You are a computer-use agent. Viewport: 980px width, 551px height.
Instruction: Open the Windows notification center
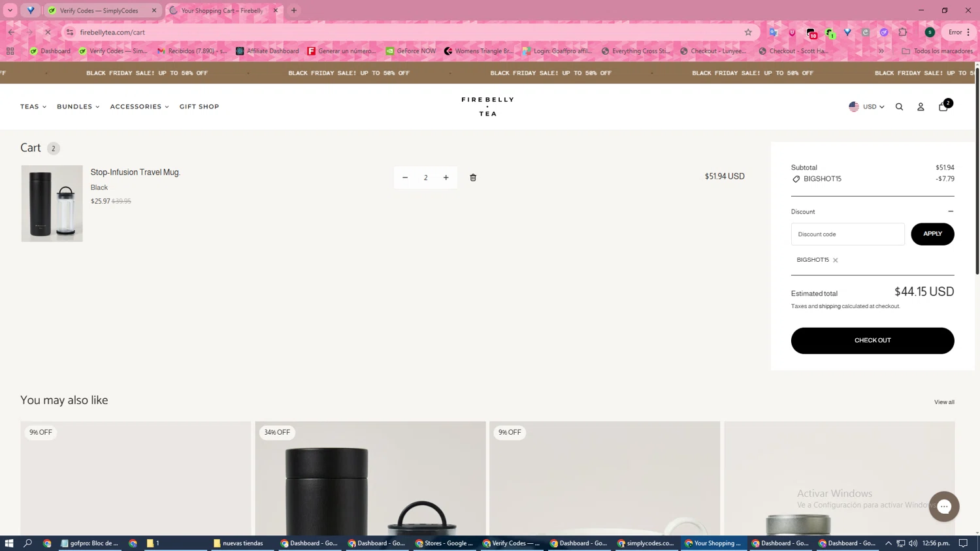point(964,543)
